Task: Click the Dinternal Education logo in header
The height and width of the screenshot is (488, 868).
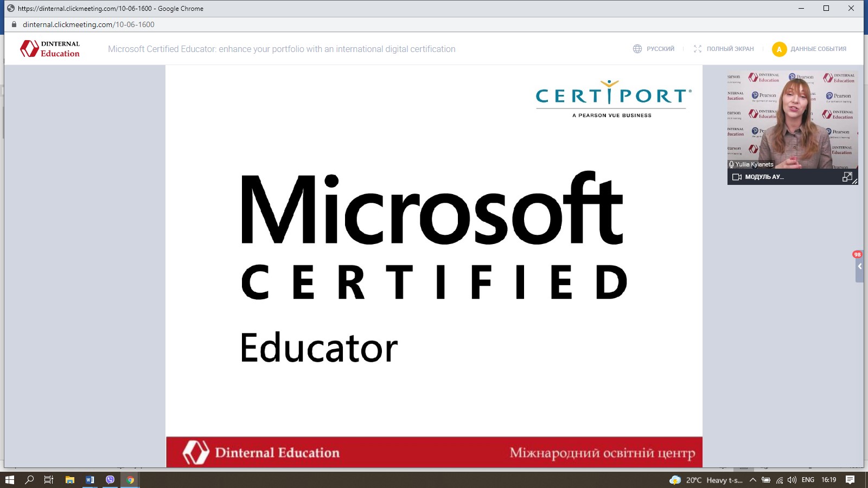Action: point(50,49)
